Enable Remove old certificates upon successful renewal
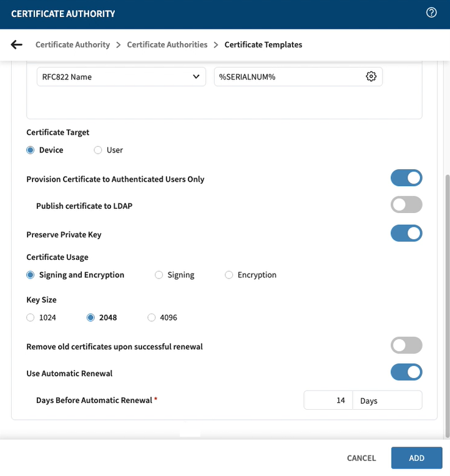 click(406, 346)
